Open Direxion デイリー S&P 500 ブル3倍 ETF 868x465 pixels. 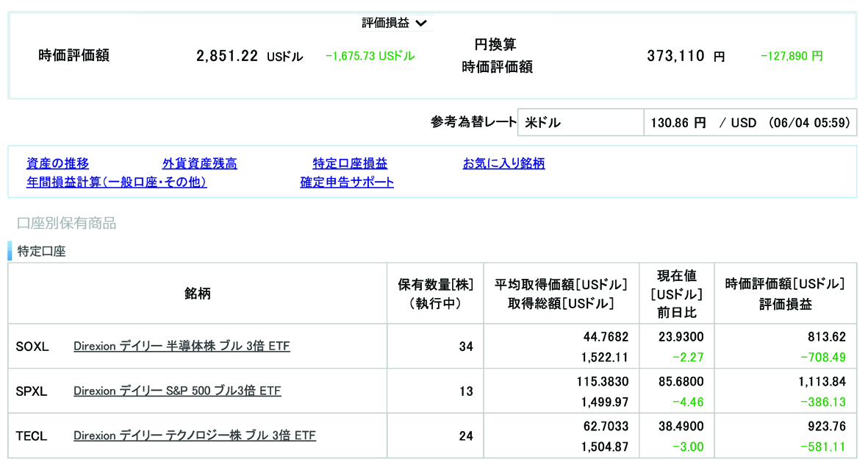coord(177,391)
